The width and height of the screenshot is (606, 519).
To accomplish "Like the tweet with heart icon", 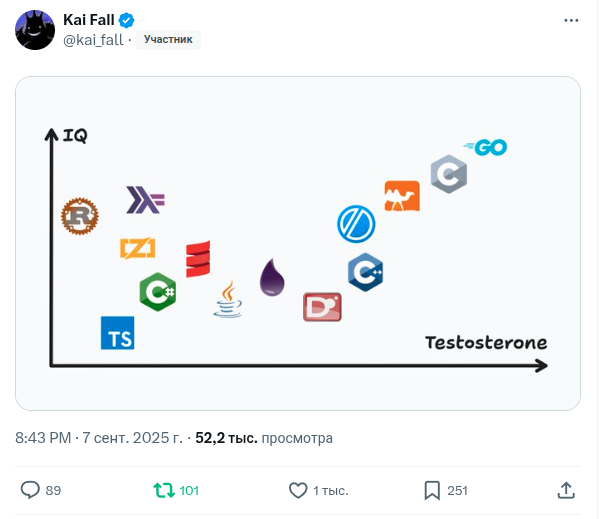I will [x=298, y=490].
